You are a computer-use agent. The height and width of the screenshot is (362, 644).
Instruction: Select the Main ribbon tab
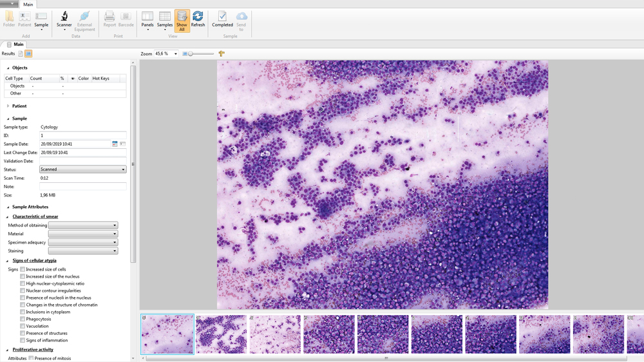28,5
